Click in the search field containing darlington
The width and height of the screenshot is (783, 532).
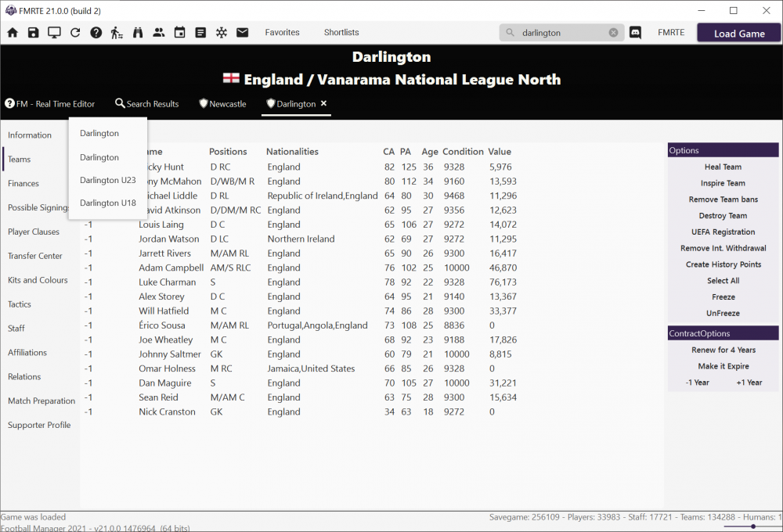click(x=561, y=33)
